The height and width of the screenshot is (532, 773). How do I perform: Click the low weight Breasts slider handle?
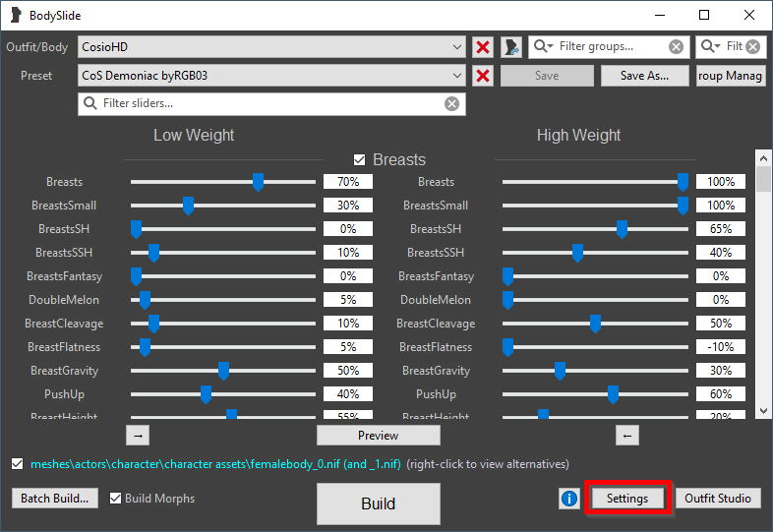pos(258,182)
